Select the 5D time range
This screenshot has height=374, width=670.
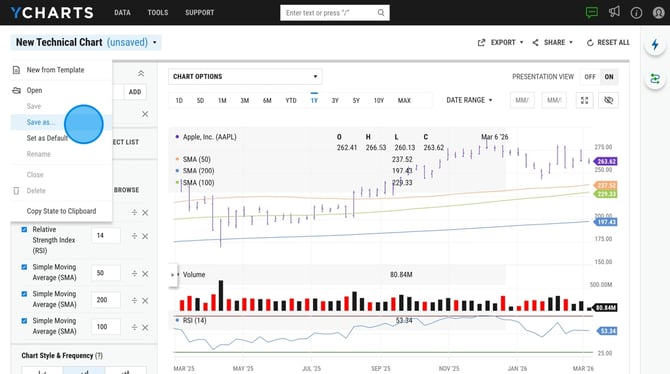tap(200, 101)
